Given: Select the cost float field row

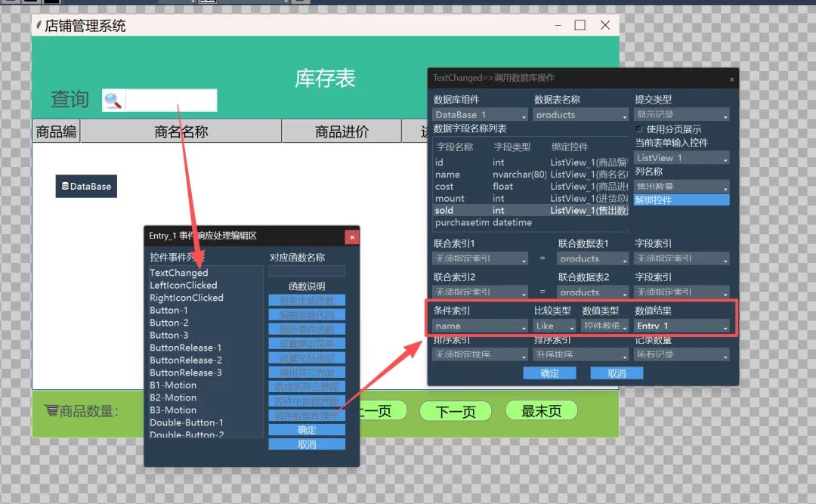Looking at the screenshot, I should 530,187.
